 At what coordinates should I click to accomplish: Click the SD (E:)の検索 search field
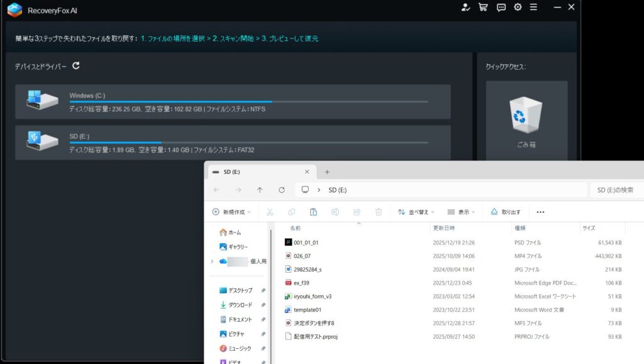point(615,190)
